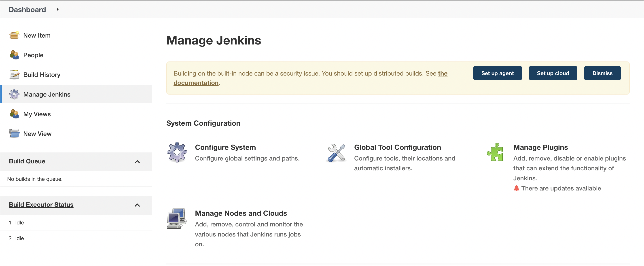Click the New Item box icon
This screenshot has height=266, width=644.
pyautogui.click(x=14, y=35)
